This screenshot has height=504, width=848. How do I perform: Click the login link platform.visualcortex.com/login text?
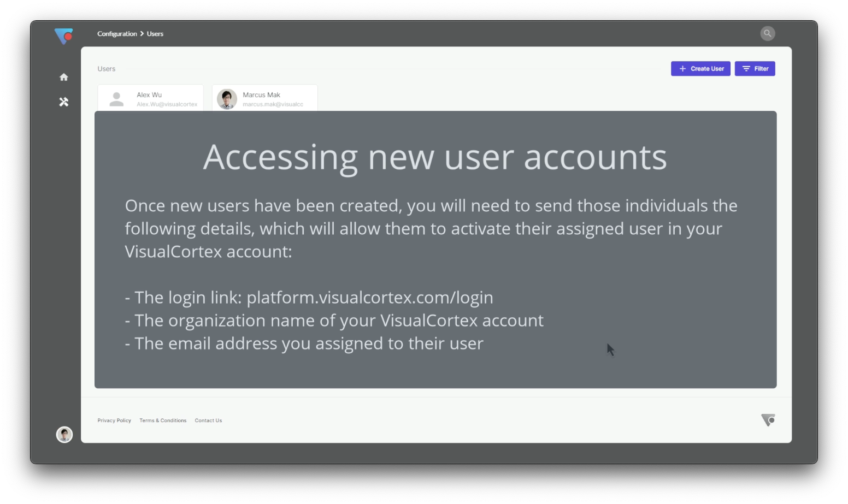[370, 298]
